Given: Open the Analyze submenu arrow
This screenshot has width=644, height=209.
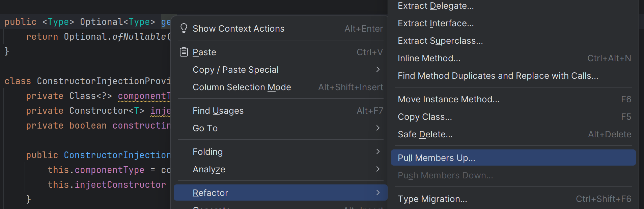Looking at the screenshot, I should (x=378, y=169).
